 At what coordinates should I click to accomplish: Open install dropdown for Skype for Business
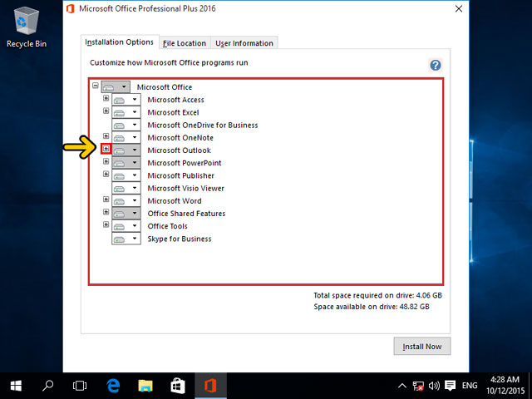pyautogui.click(x=126, y=239)
